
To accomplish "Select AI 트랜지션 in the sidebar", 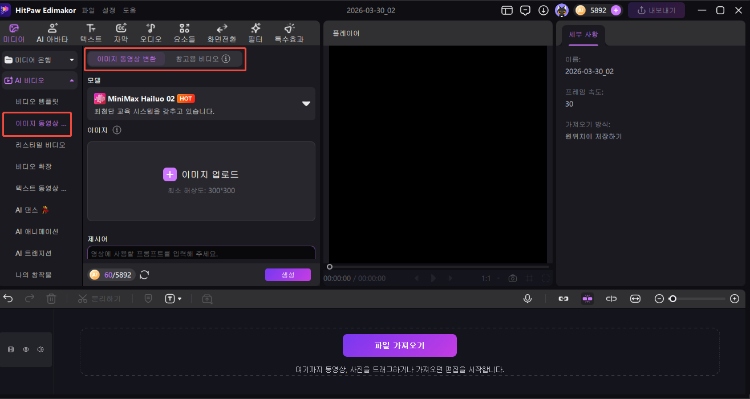I will pyautogui.click(x=33, y=253).
